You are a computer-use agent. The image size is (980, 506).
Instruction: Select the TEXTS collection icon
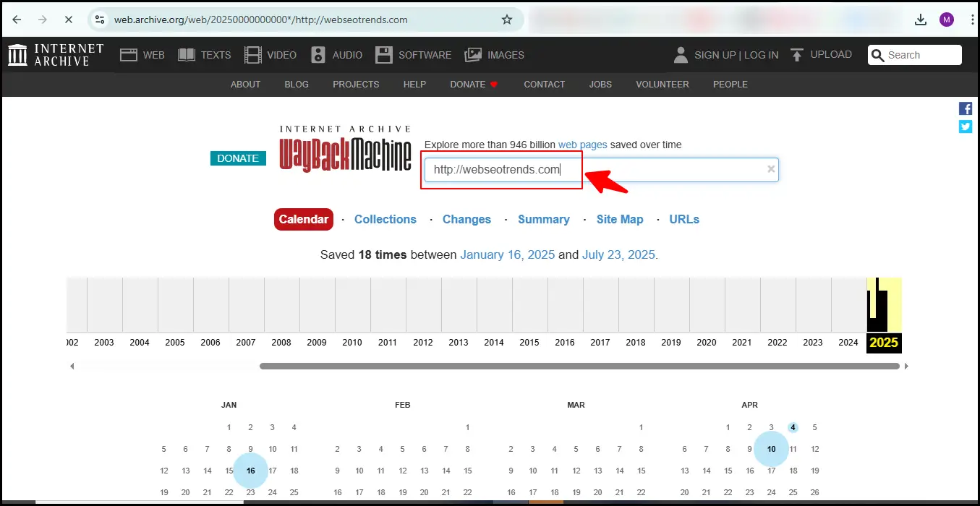(x=186, y=54)
